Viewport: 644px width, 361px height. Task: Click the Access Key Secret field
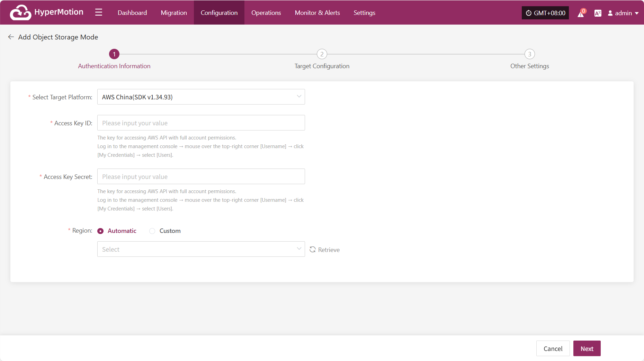point(201,177)
